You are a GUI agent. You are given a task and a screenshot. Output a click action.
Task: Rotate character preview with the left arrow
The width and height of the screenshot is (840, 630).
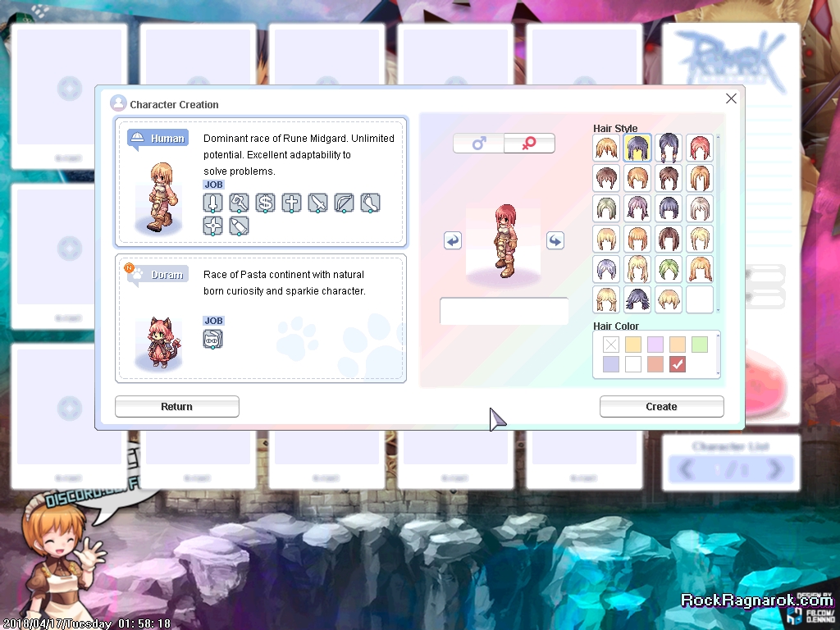453,240
